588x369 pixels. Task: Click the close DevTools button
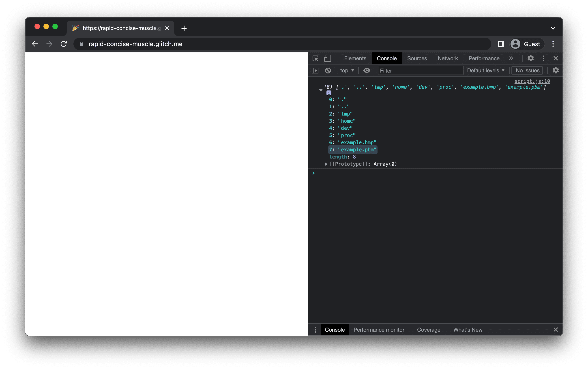click(x=556, y=58)
